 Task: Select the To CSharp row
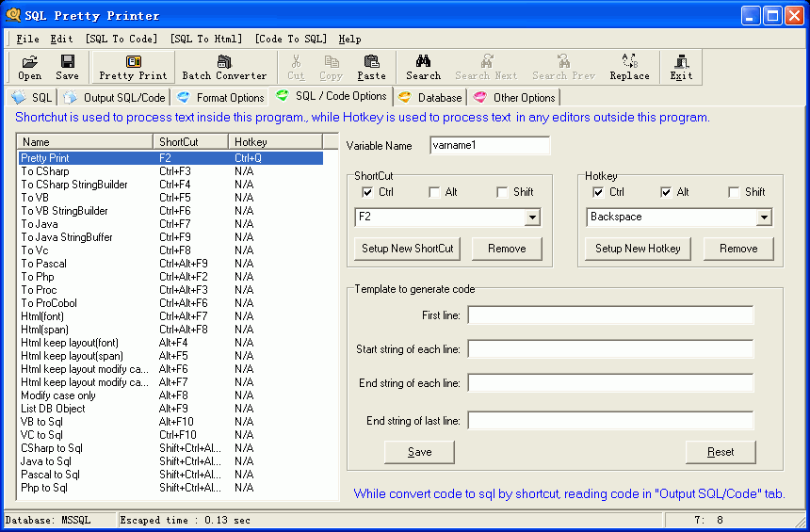tap(170, 171)
